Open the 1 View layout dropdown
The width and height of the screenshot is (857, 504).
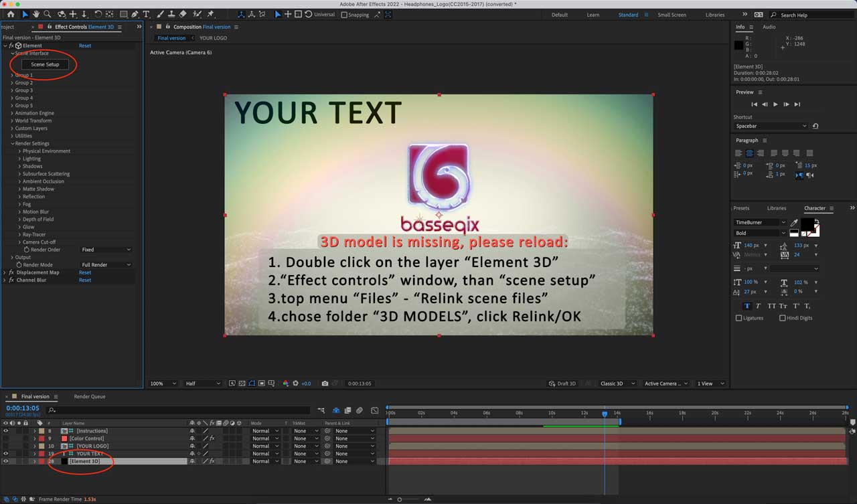coord(710,384)
